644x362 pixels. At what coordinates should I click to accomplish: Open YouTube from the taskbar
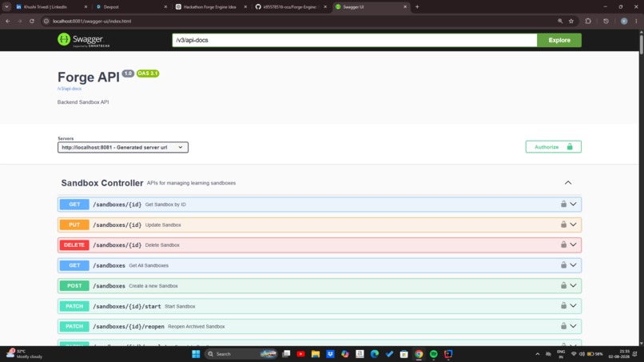(300, 354)
